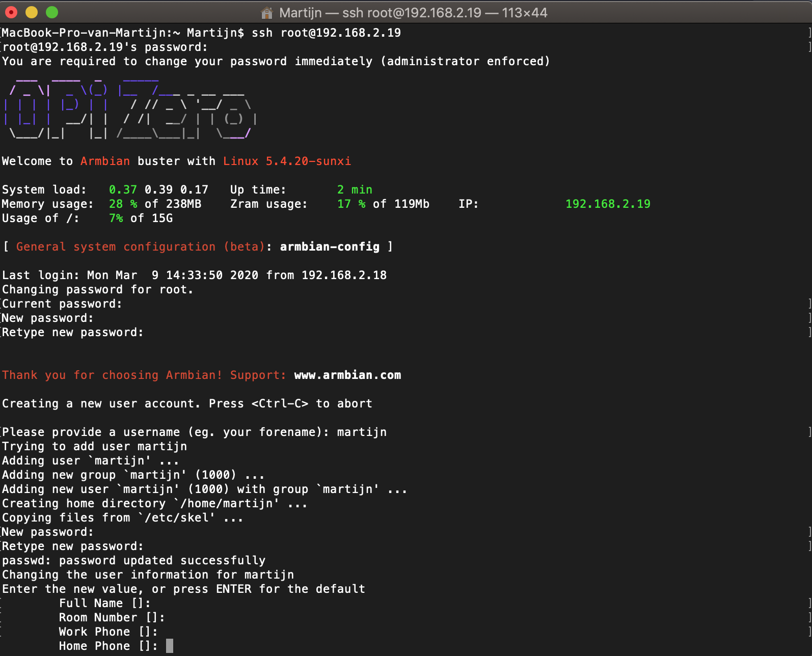Click the OPi Zero ASCII art logo
812x656 pixels.
(x=130, y=107)
